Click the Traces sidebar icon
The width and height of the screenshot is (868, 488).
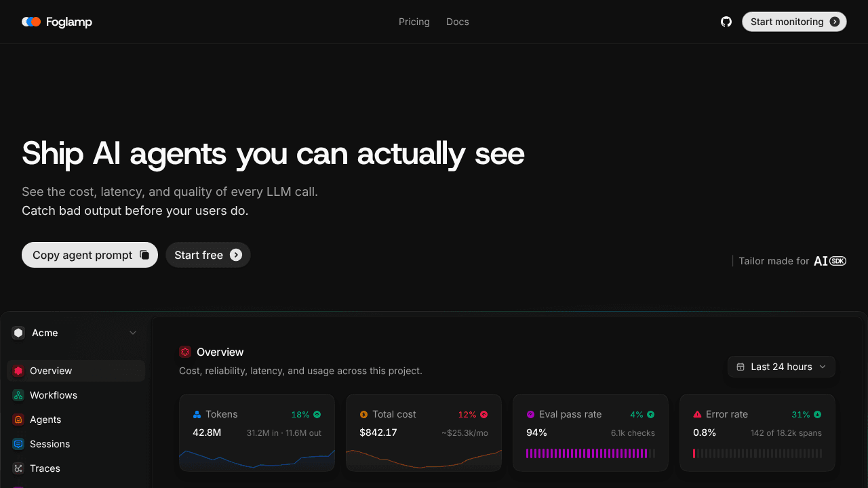[x=18, y=468]
